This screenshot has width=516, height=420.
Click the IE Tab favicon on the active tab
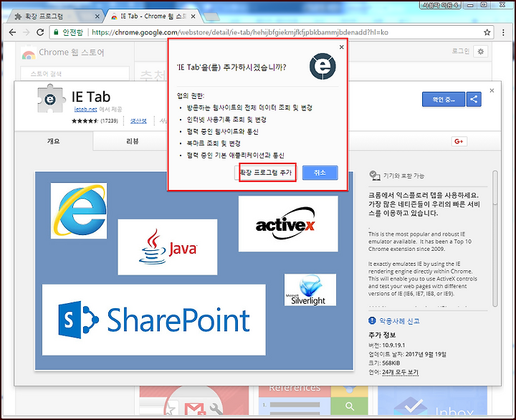(114, 16)
